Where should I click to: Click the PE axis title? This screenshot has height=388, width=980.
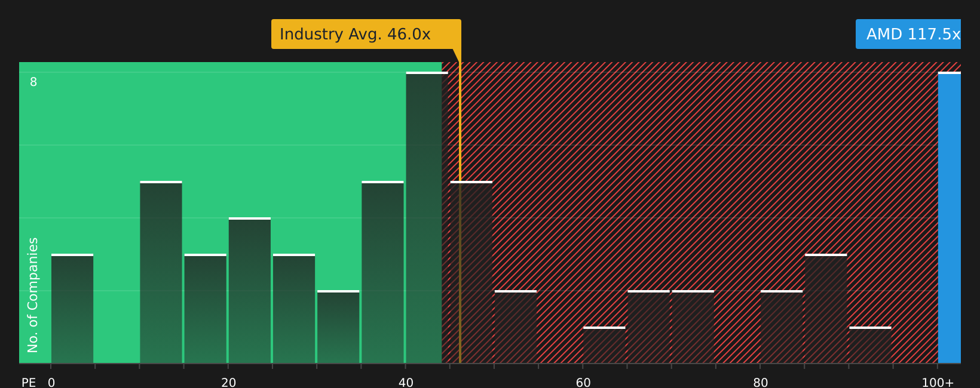pos(29,383)
